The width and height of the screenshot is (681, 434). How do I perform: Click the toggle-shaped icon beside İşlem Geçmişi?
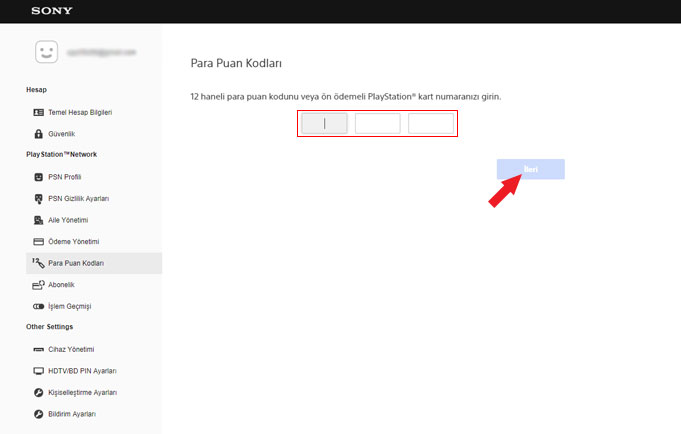coord(38,306)
